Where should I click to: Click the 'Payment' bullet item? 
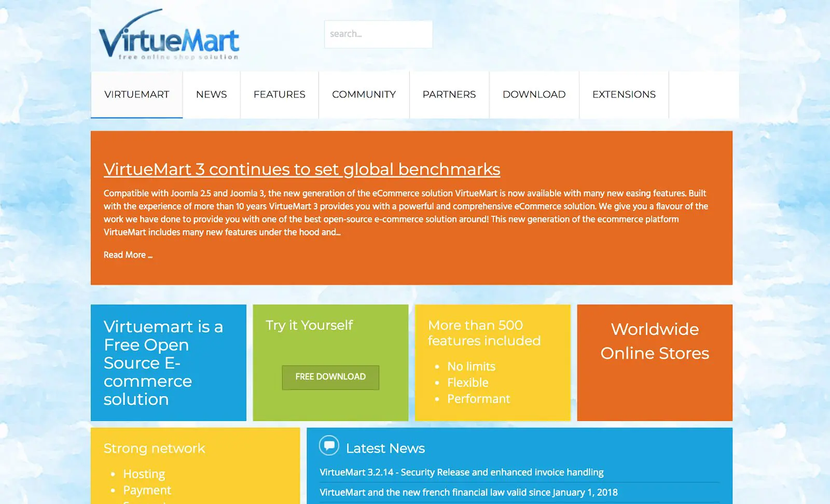[x=147, y=490]
